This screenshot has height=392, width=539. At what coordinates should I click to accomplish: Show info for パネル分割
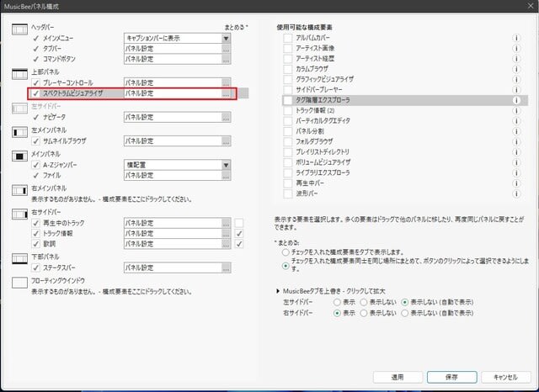coord(516,131)
